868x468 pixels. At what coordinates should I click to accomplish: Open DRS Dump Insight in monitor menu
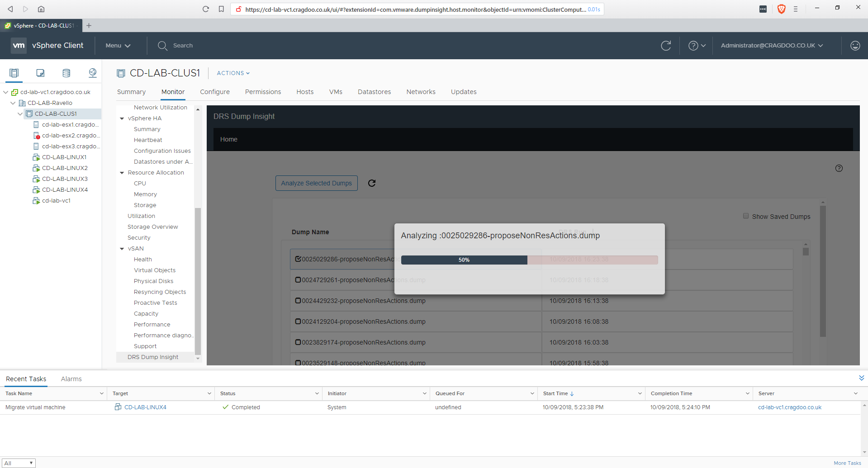[x=153, y=357]
